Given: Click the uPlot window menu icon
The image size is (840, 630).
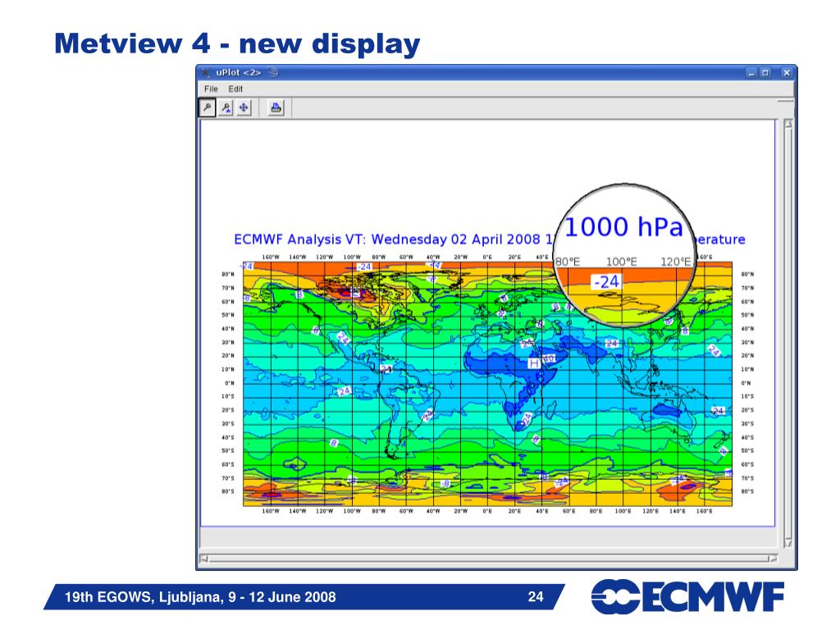Looking at the screenshot, I should point(205,72).
